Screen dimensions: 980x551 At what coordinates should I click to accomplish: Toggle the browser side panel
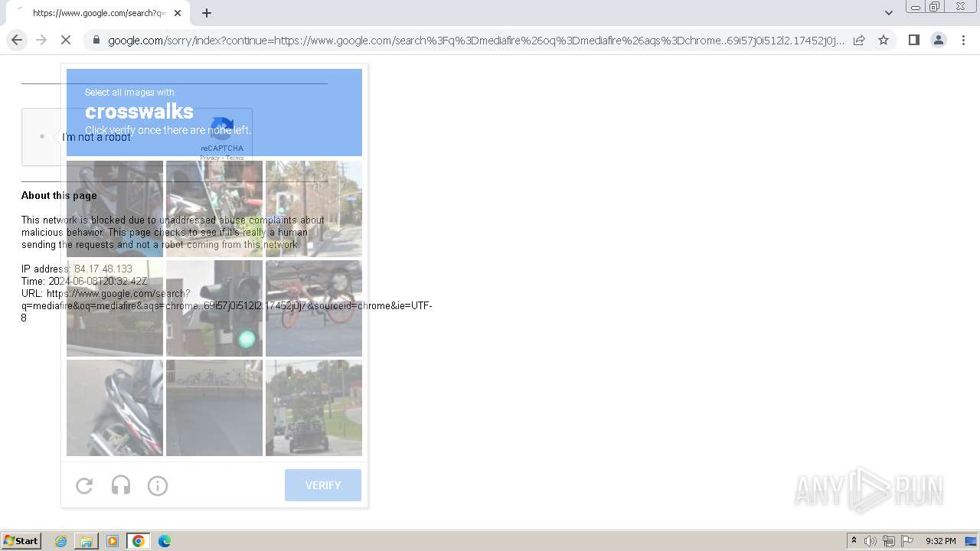(913, 40)
